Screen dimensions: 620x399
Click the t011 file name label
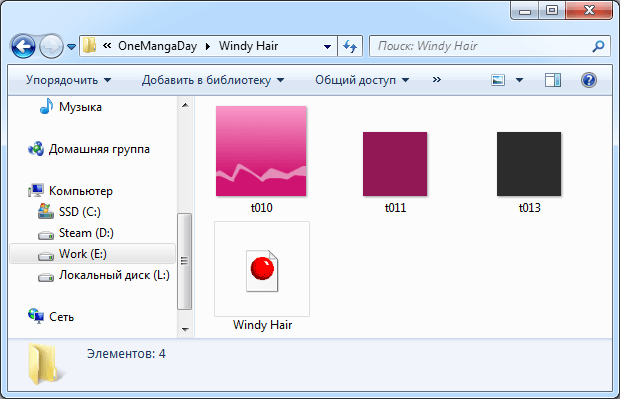[395, 208]
